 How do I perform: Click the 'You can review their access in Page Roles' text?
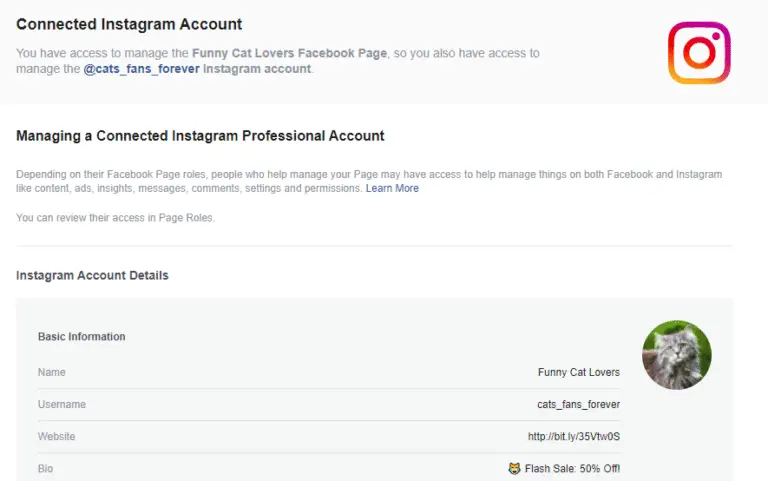(115, 217)
